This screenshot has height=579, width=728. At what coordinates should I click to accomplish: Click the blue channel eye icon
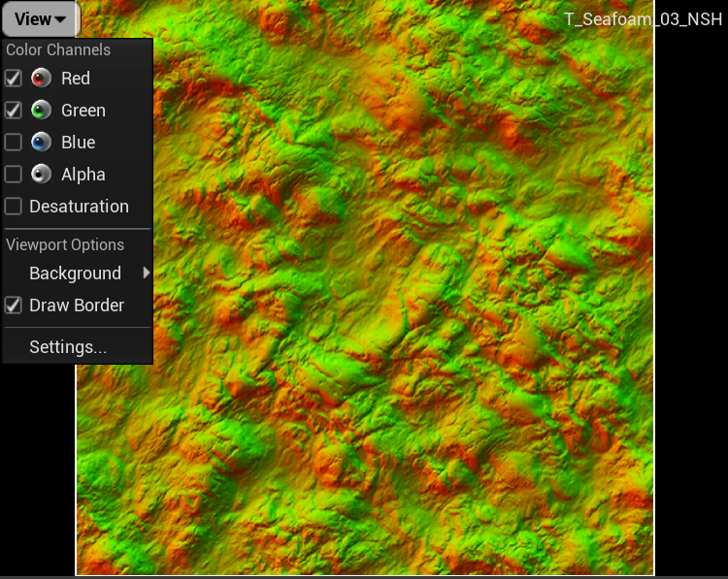pyautogui.click(x=41, y=143)
